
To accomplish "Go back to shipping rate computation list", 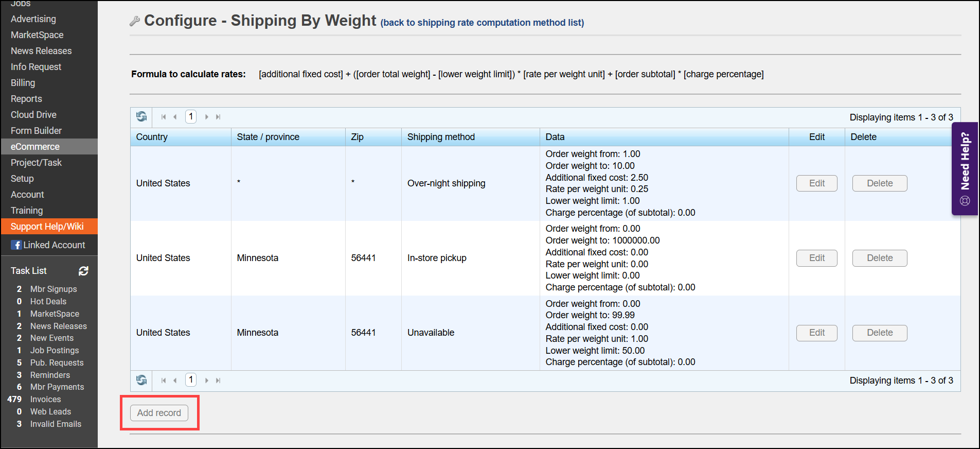I will coord(482,23).
